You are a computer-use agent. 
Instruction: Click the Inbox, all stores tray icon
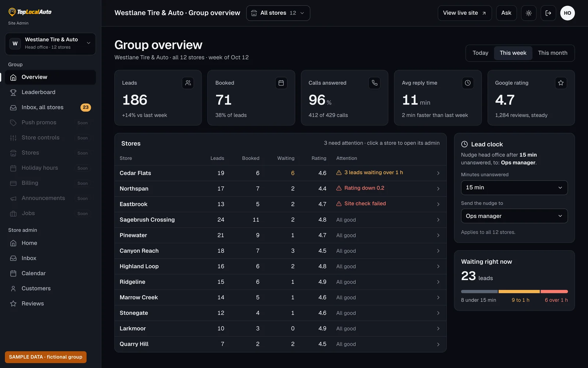tap(13, 107)
